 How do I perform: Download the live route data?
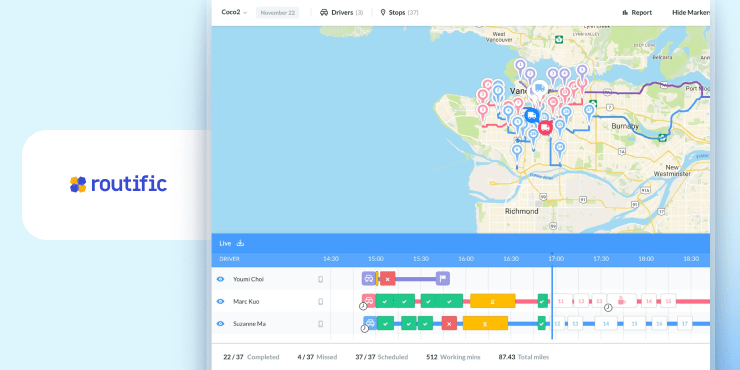(240, 243)
